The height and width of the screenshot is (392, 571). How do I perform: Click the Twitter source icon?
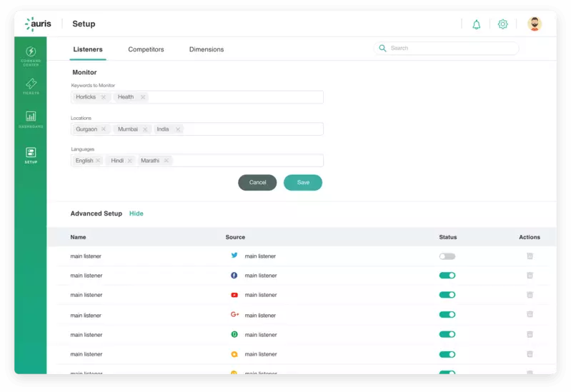pyautogui.click(x=234, y=256)
